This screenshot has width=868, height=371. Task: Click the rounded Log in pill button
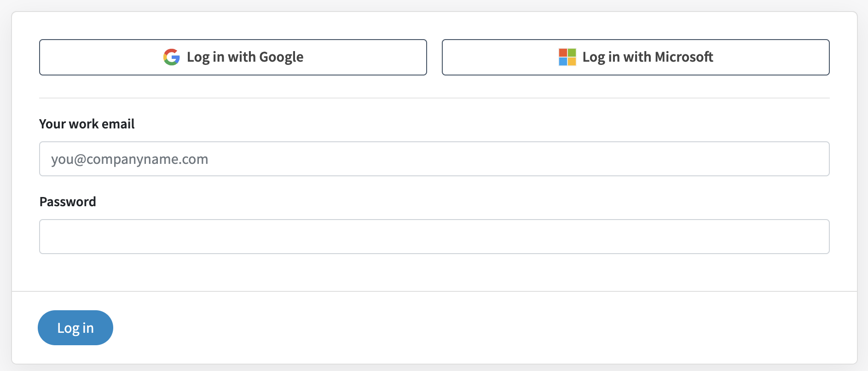(75, 328)
